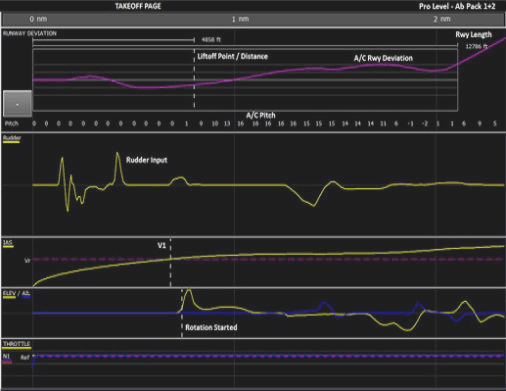This screenshot has height=391, width=506.
Task: Click the pitch value -1
Action: (x=411, y=124)
